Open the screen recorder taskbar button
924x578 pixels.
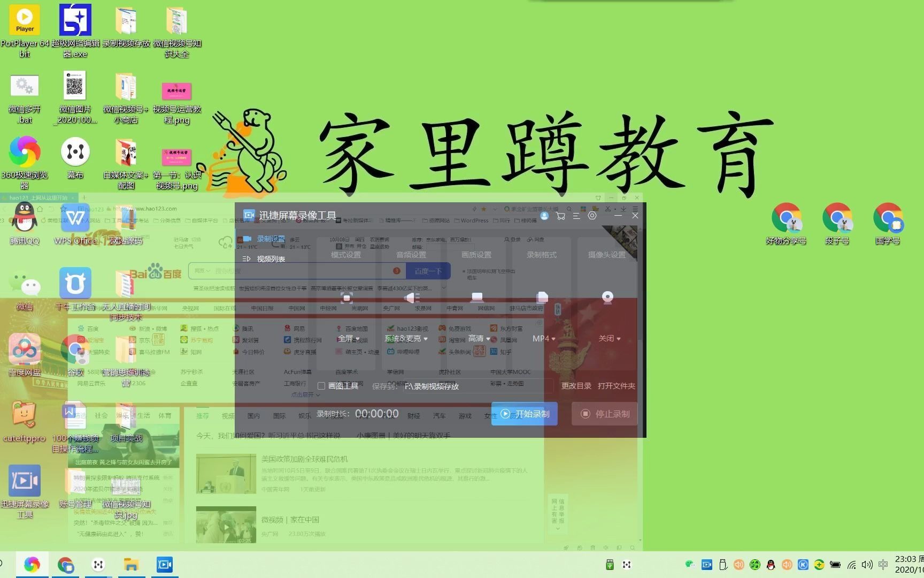[165, 565]
